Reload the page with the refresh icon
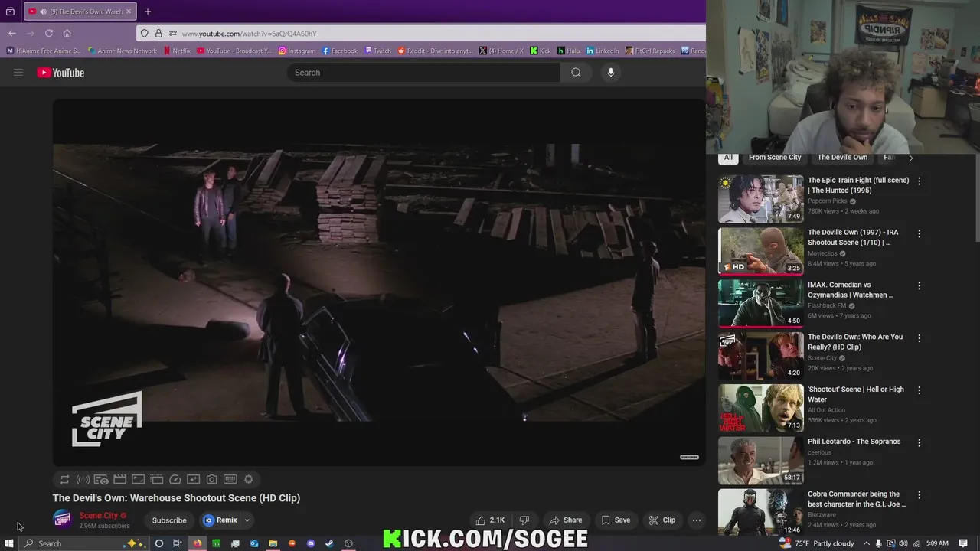Viewport: 980px width, 551px height. [49, 33]
